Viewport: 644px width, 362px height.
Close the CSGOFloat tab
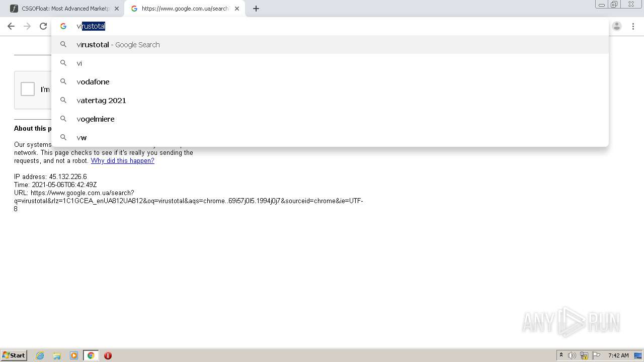tap(117, 9)
